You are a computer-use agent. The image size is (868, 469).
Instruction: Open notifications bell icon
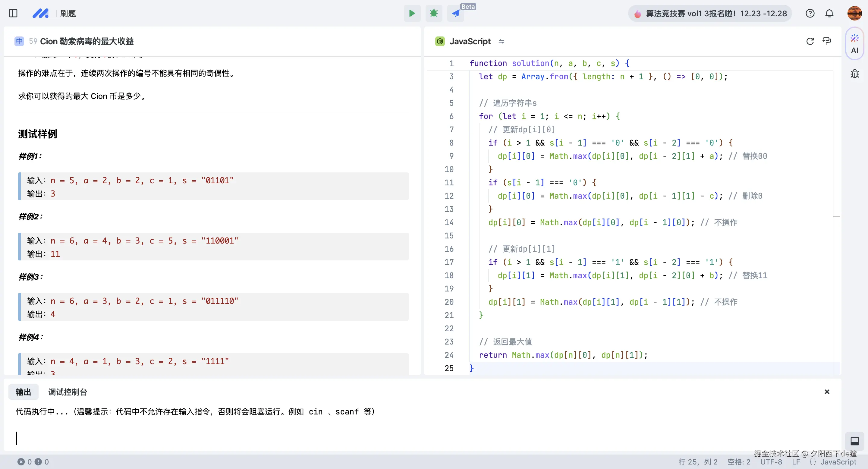click(829, 14)
